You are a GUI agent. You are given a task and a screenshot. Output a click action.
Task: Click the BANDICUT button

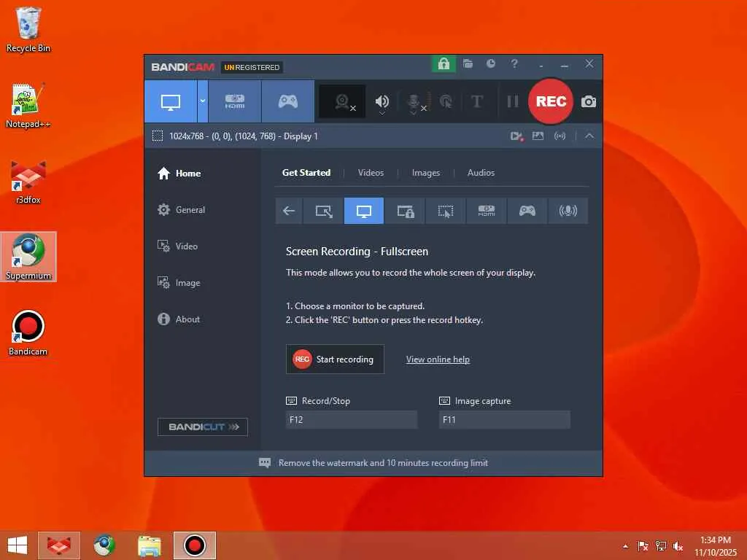(x=203, y=427)
